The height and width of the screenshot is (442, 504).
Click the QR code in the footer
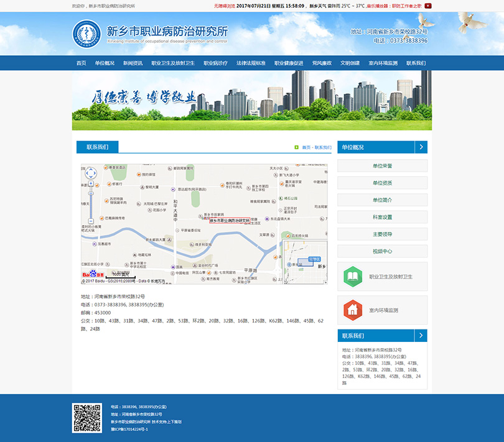tap(87, 418)
